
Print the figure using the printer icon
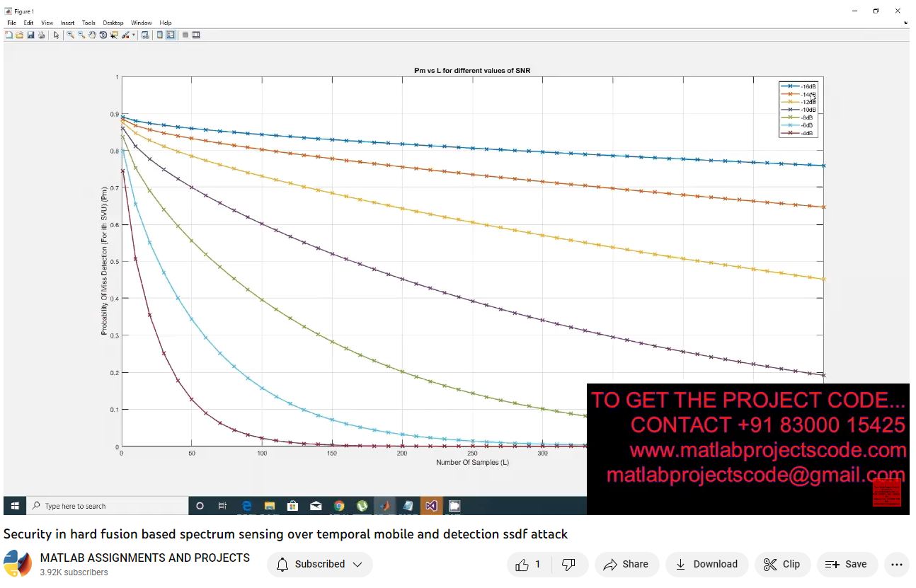41,35
